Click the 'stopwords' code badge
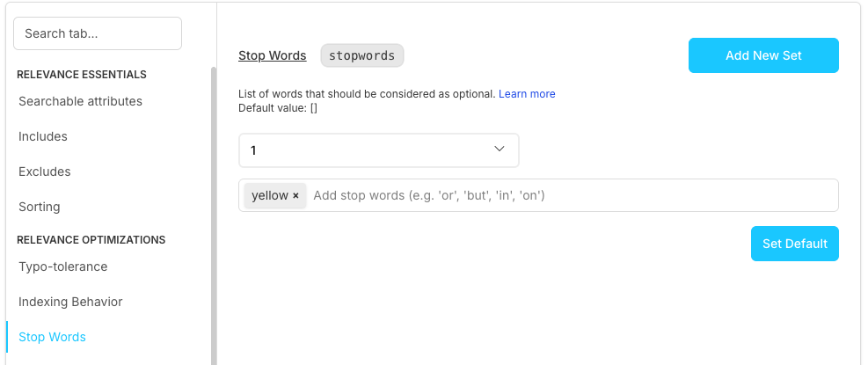 click(x=362, y=55)
